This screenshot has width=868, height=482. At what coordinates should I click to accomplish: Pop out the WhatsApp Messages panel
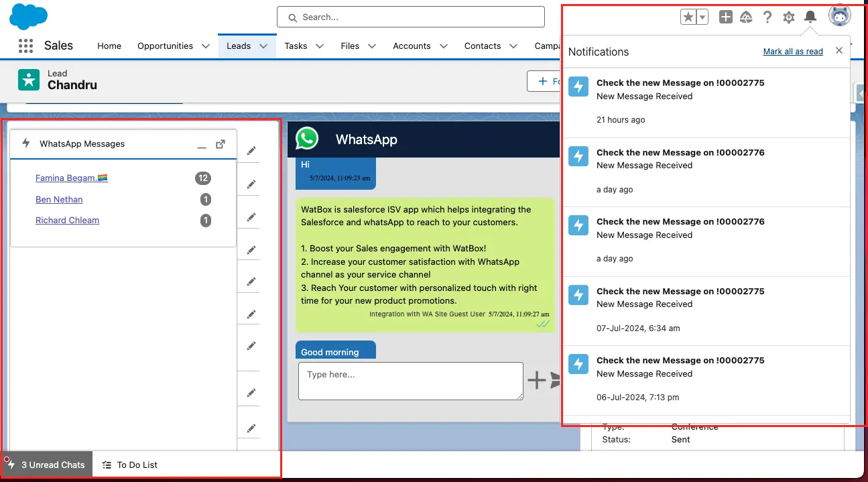pyautogui.click(x=221, y=144)
